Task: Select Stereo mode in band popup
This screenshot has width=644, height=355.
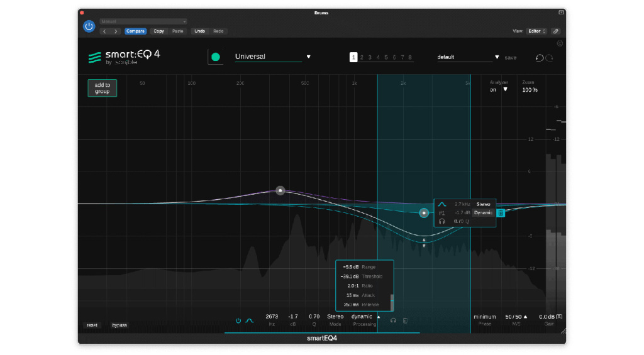Action: (x=483, y=204)
